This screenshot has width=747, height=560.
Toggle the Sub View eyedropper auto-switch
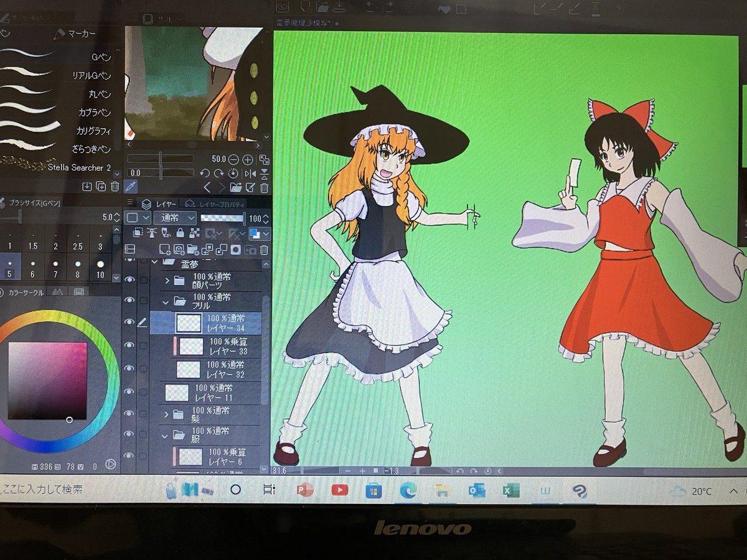point(131,186)
